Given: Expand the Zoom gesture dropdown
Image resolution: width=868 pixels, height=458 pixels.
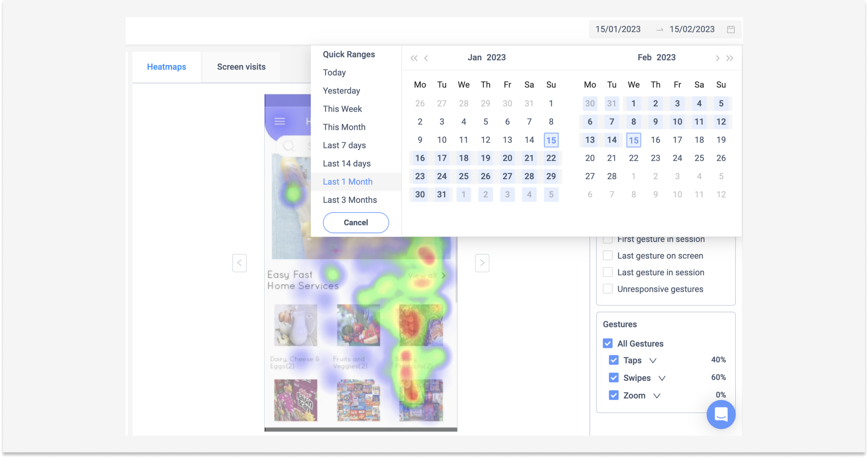Looking at the screenshot, I should (657, 396).
